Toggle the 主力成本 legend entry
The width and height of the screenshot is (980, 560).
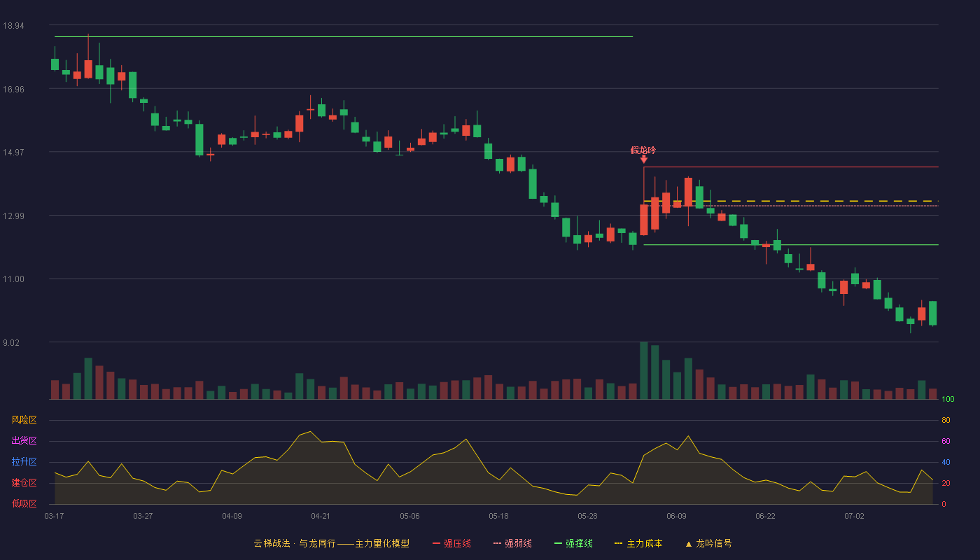(638, 543)
